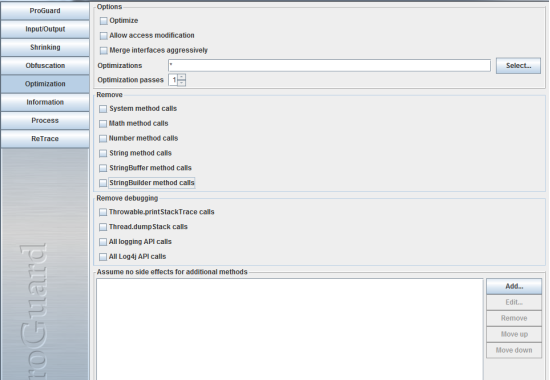Select the Process tab

45,120
